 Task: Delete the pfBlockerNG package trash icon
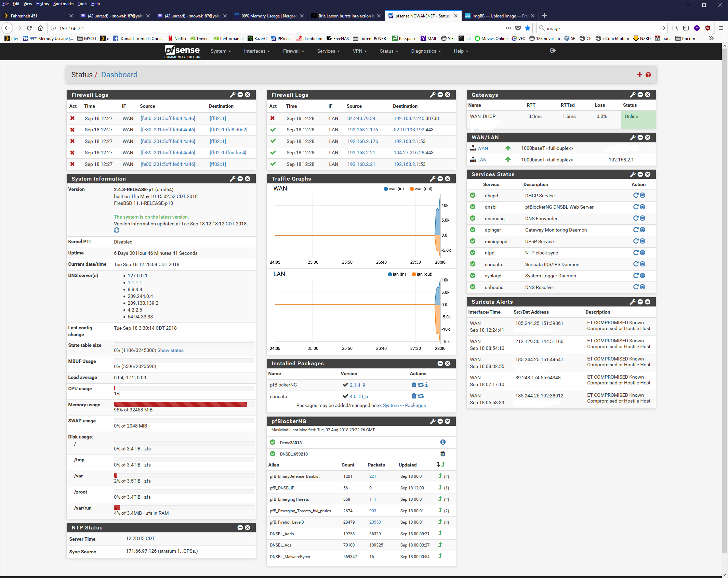[414, 385]
